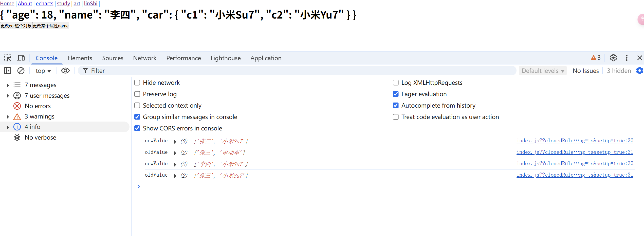Create live expression with eye icon
This screenshot has width=644, height=236.
point(65,71)
